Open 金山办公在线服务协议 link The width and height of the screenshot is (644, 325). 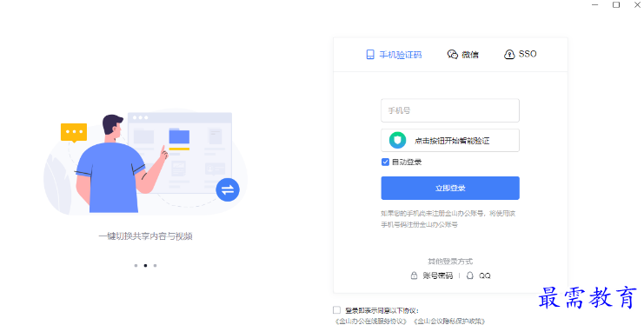tap(371, 321)
